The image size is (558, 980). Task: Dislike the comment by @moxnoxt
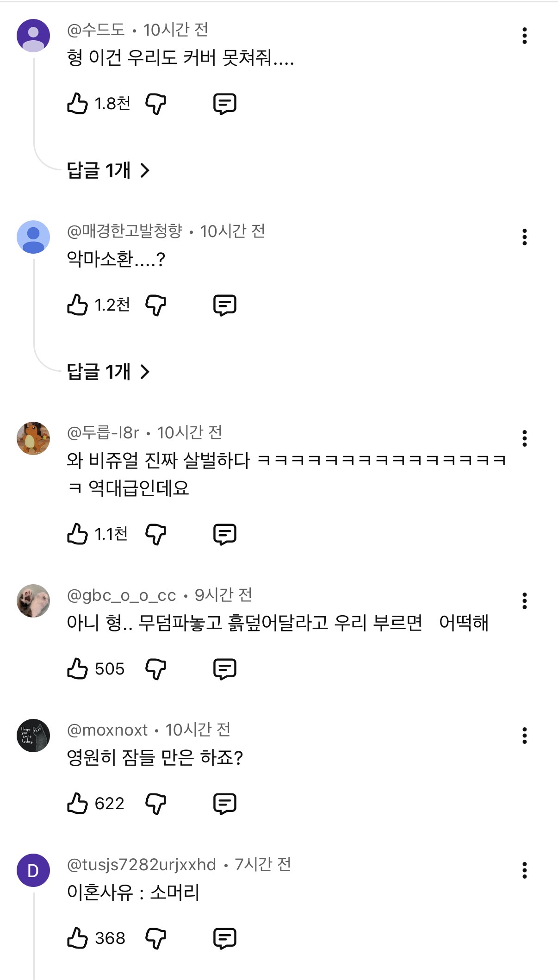click(x=155, y=803)
